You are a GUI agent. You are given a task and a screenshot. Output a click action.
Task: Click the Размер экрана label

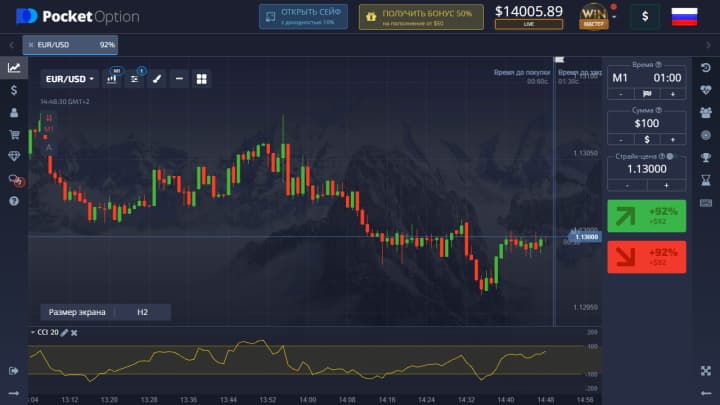(77, 312)
